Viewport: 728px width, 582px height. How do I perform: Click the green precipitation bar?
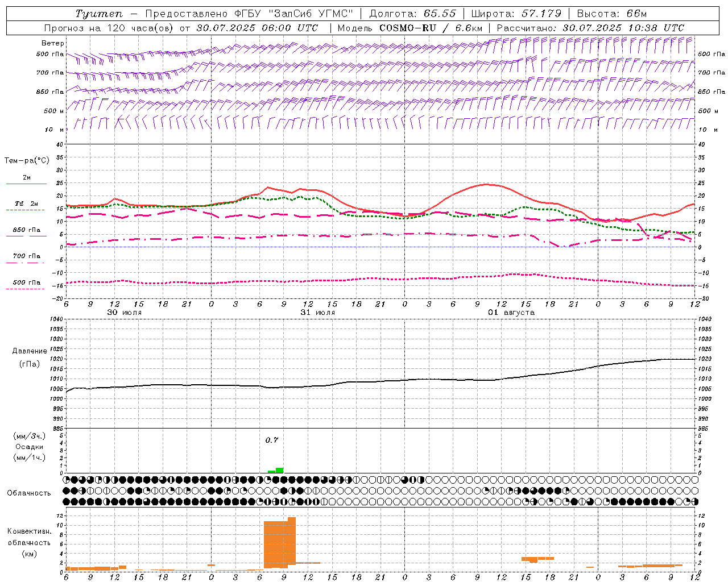(279, 470)
